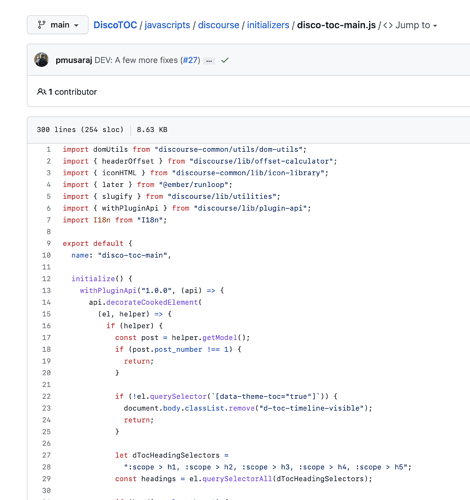Open the main branch selector dropdown
The width and height of the screenshot is (470, 500).
58,25
